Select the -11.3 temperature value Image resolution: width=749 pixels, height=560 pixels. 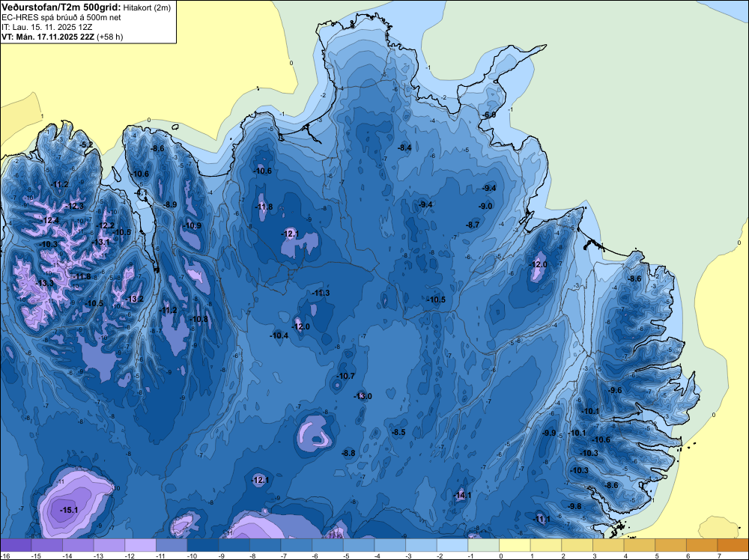(321, 293)
